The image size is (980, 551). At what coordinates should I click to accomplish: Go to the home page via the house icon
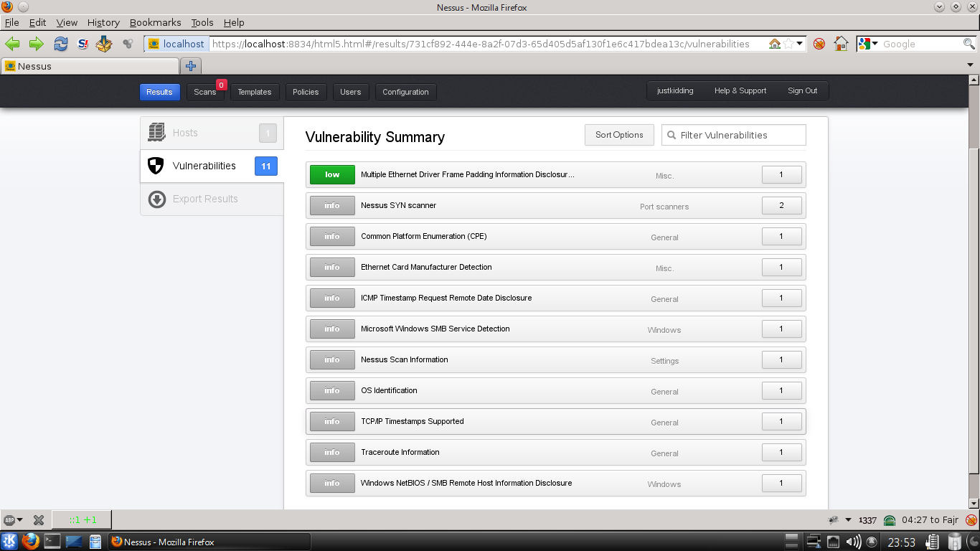pos(841,44)
